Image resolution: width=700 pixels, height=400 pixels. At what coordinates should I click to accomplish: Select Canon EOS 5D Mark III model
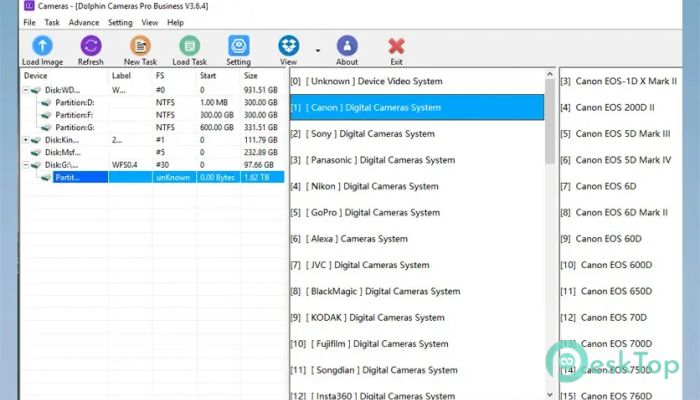tap(621, 134)
